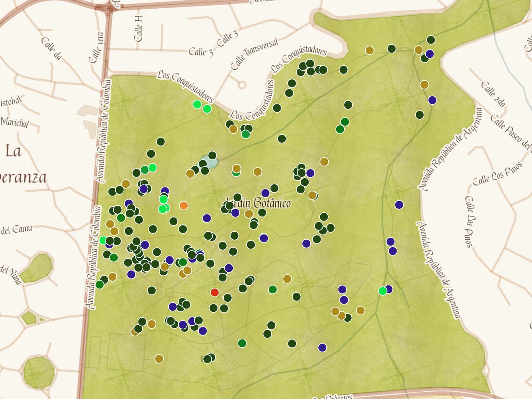Screen dimensions: 532x399
Task: Click the southernmost medium green marker
Action: (x=242, y=343)
